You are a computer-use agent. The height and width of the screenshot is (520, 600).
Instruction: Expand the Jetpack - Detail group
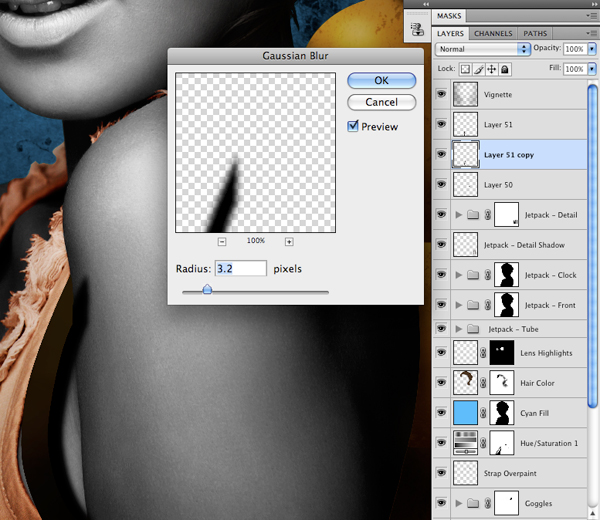pyautogui.click(x=458, y=215)
